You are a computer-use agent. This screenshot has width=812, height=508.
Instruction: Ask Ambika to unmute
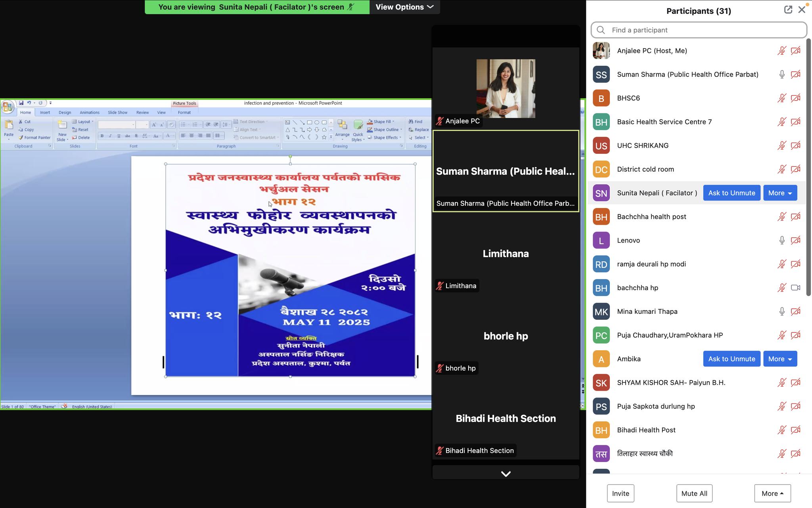[731, 359]
